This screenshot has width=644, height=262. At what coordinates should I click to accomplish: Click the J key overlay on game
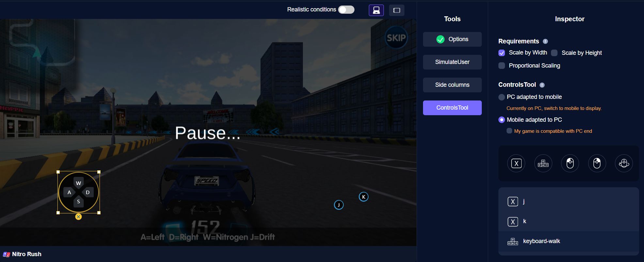[x=339, y=205]
